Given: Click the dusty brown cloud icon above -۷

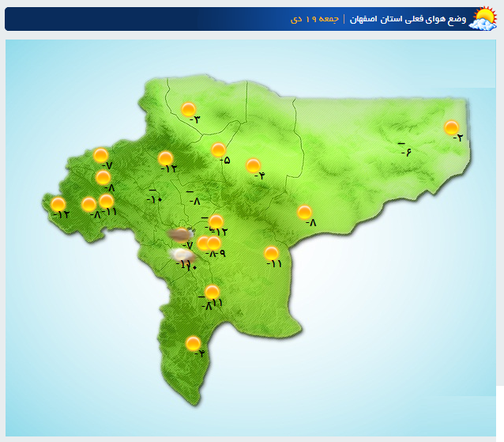Looking at the screenshot, I should pos(181,235).
